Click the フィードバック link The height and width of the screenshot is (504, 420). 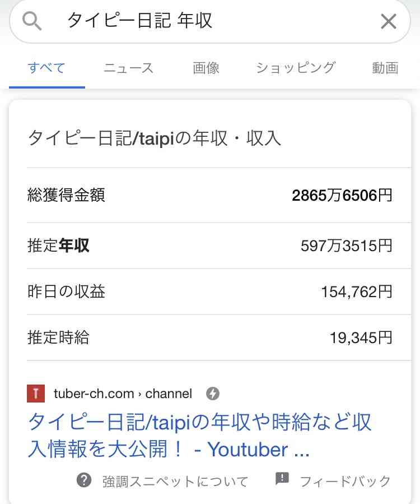346,481
